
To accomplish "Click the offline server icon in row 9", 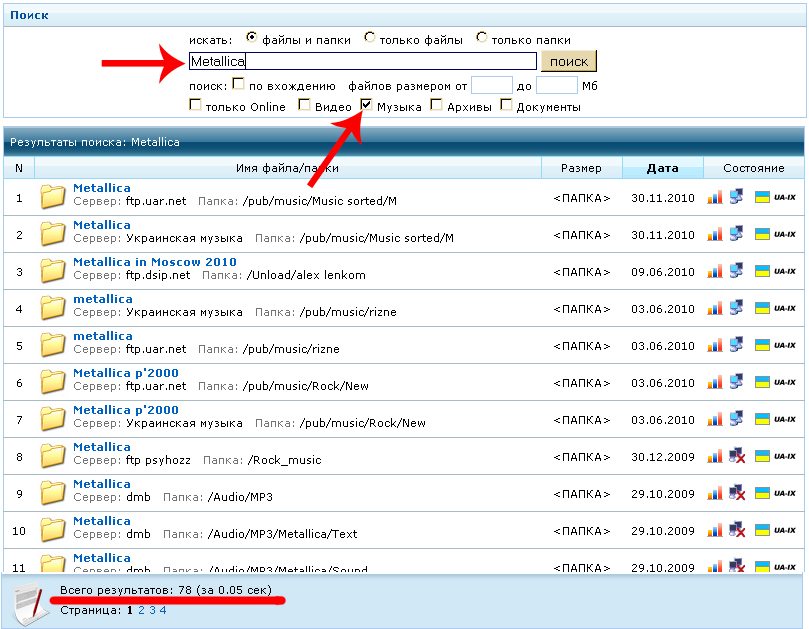I will (737, 493).
